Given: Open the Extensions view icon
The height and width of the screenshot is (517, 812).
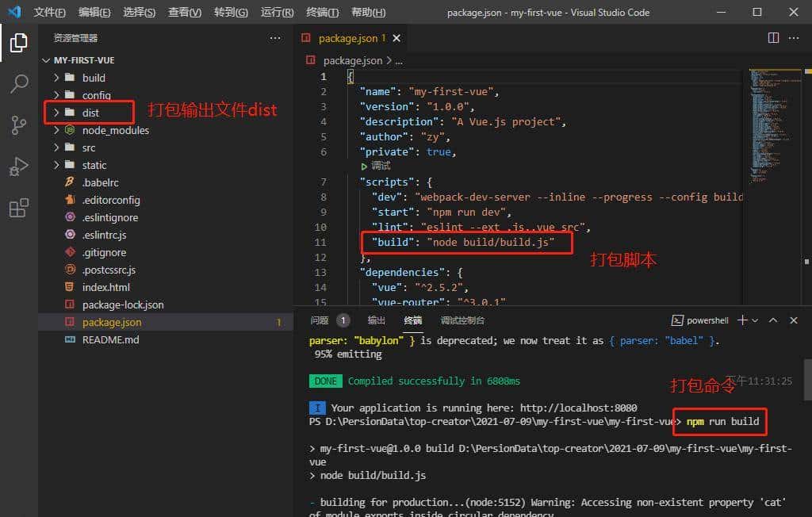Looking at the screenshot, I should pos(19,209).
